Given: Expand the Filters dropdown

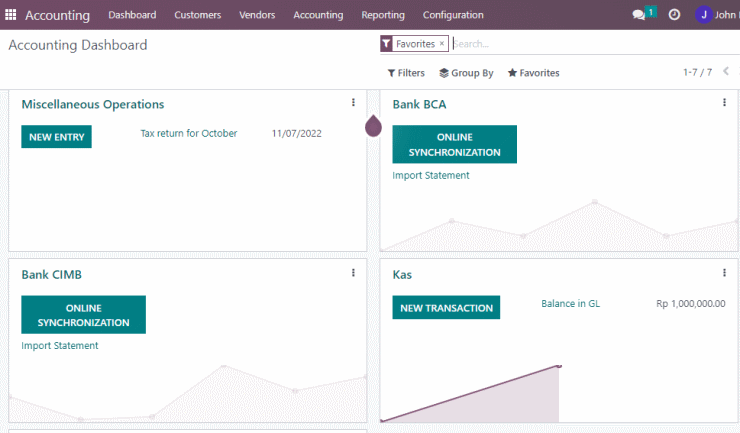Looking at the screenshot, I should [x=406, y=73].
